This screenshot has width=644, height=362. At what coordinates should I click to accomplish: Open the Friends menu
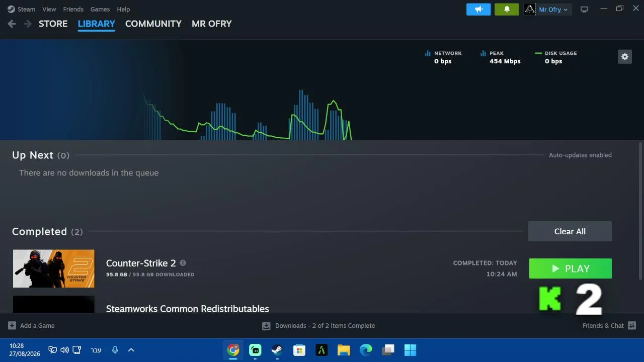73,9
